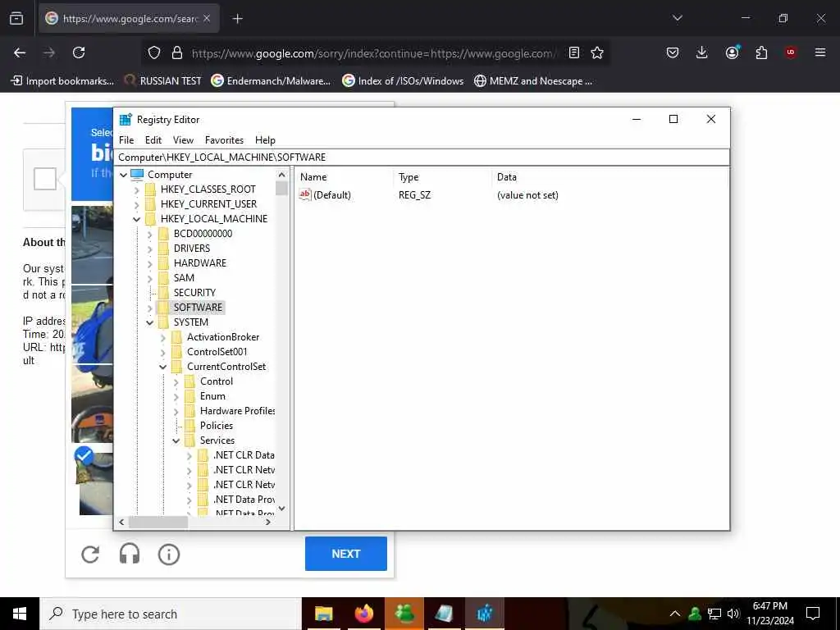Click the captcha NEXT button
Screen dimensions: 840x630
click(346, 554)
